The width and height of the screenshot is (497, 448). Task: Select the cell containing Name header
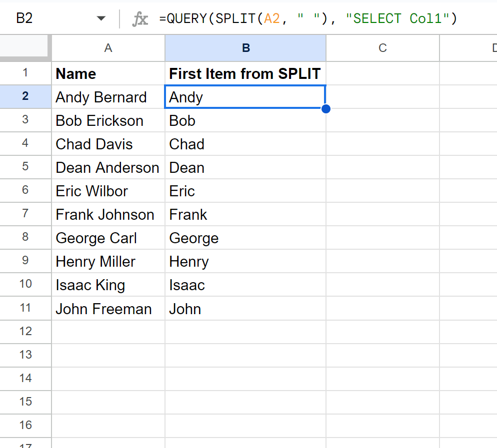(x=108, y=73)
